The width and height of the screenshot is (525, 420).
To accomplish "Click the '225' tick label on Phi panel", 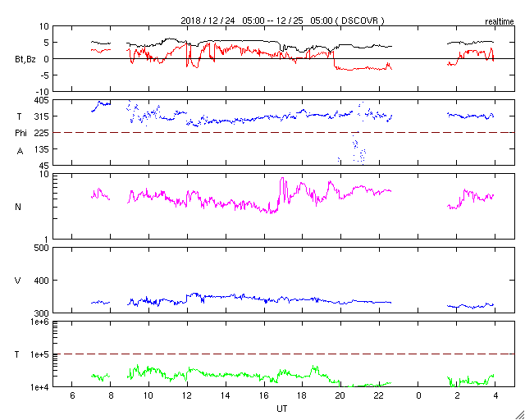I will coord(42,134).
